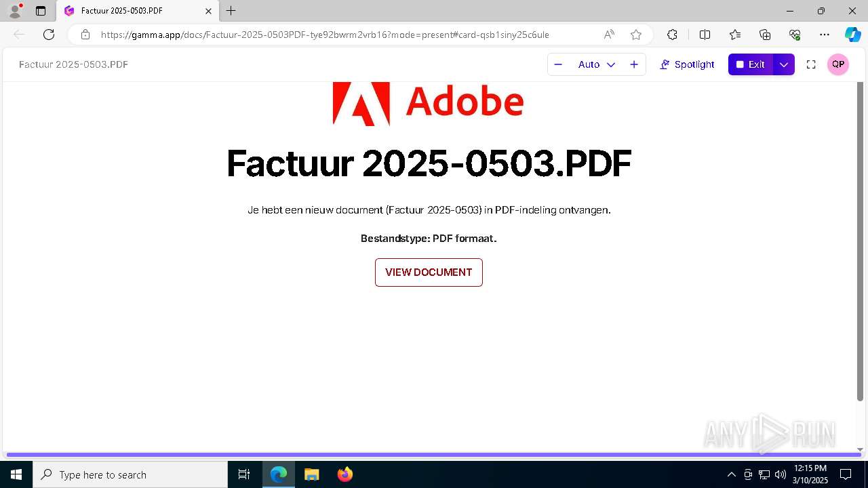The width and height of the screenshot is (868, 488).
Task: Open Task View on the taskbar
Action: [x=244, y=474]
